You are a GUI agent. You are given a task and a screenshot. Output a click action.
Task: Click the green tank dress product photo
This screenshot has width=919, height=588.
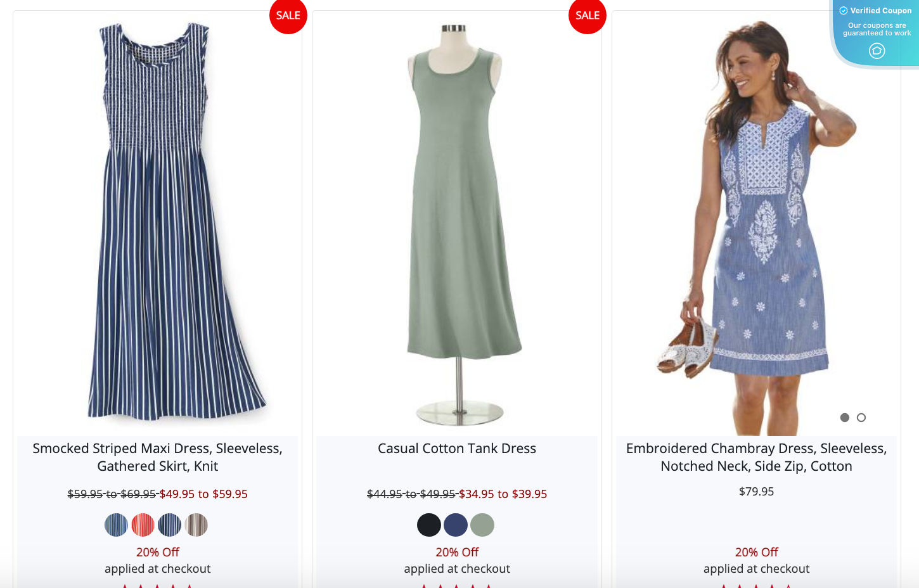click(456, 222)
